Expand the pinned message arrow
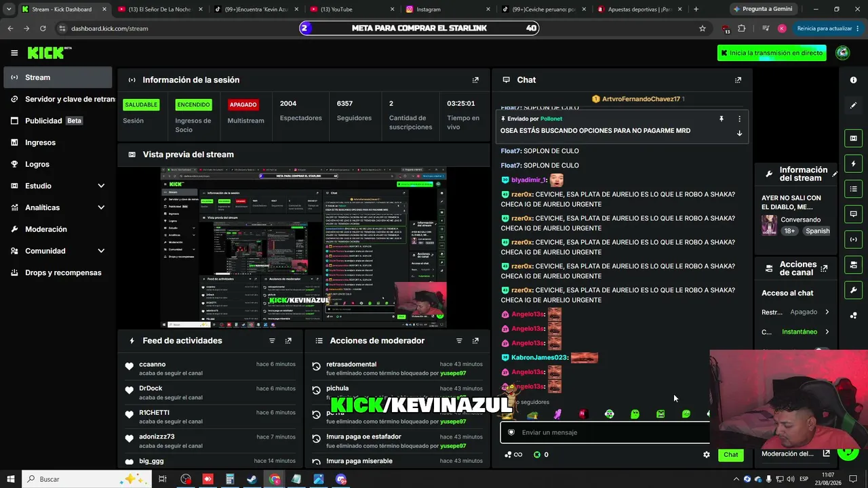The width and height of the screenshot is (868, 488). pyautogui.click(x=739, y=134)
